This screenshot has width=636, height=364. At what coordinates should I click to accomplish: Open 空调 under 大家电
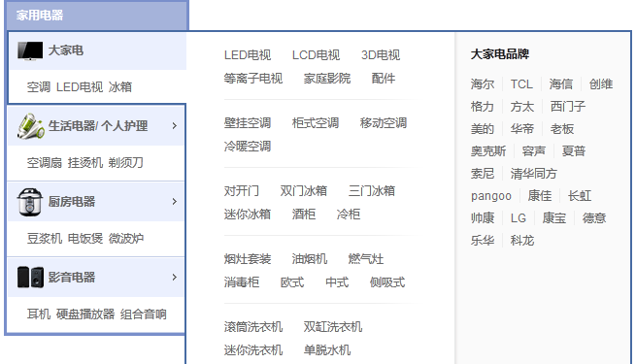click(x=39, y=86)
